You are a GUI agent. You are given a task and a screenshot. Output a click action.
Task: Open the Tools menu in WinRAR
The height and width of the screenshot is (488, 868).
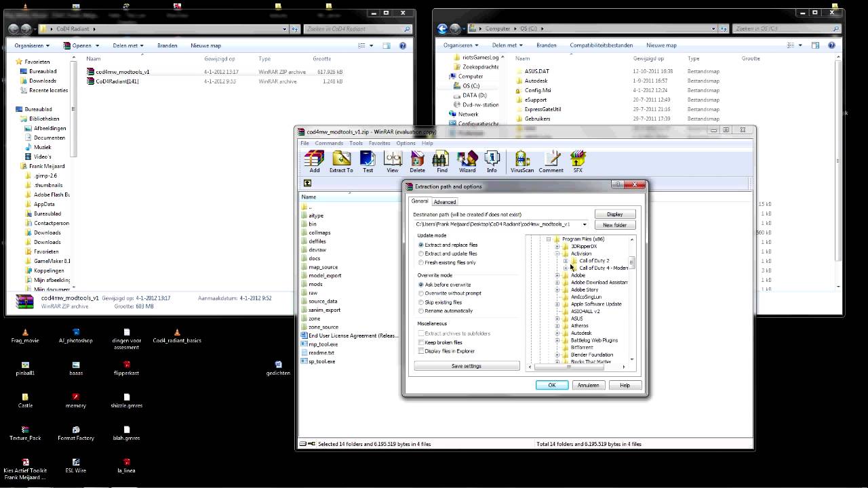pyautogui.click(x=356, y=143)
